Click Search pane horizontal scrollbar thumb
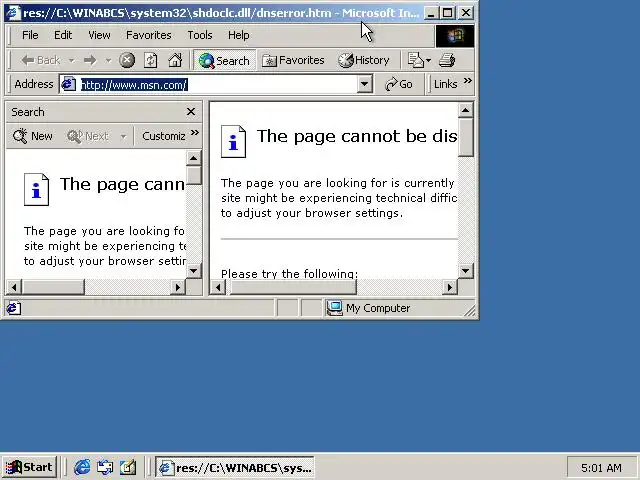 tap(53, 287)
